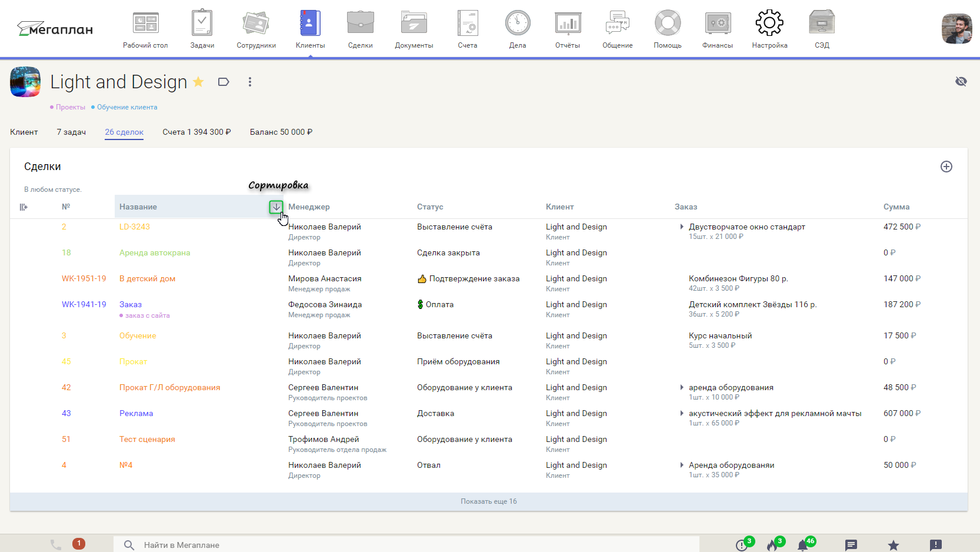Open deal Прокат Г/Л оборудования
The image size is (980, 552).
coord(169,388)
